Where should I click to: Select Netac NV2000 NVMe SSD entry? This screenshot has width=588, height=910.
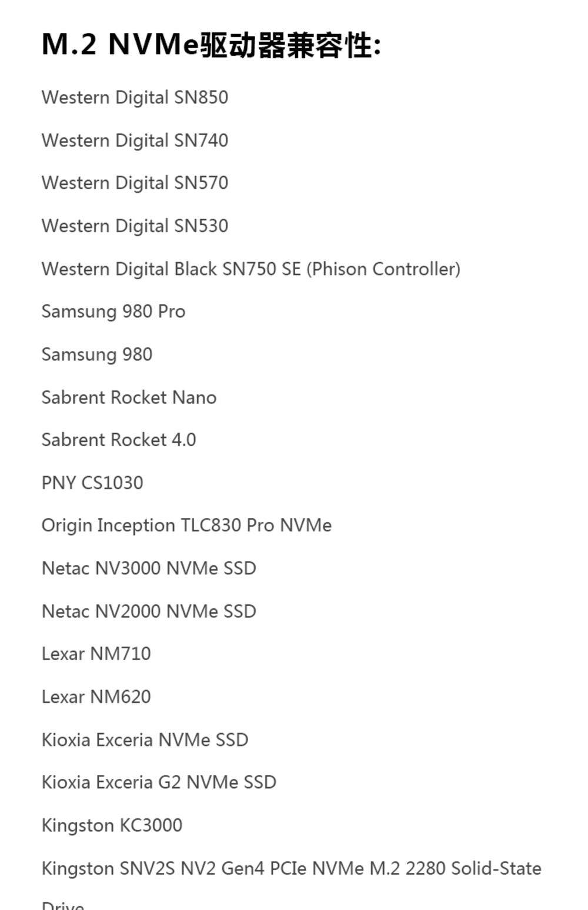click(x=149, y=611)
